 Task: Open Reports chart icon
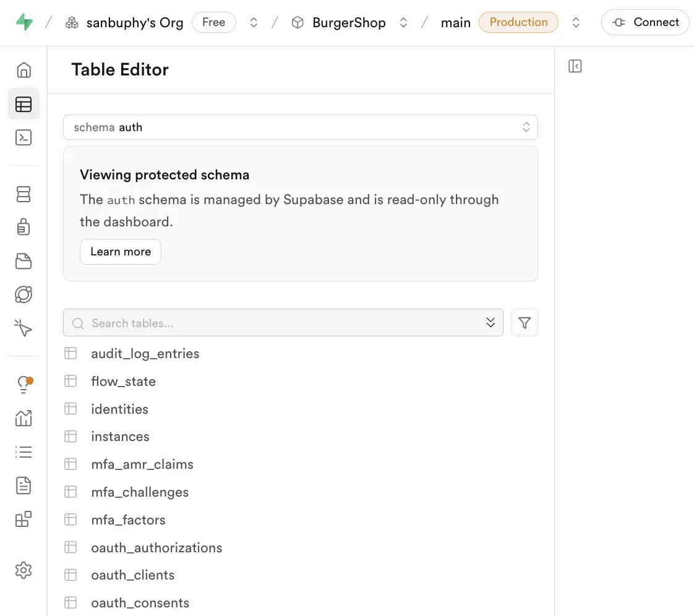(x=24, y=417)
